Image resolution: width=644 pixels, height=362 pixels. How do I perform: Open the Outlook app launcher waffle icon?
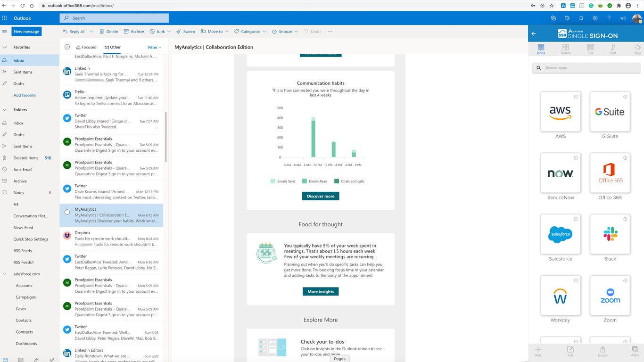click(5, 18)
